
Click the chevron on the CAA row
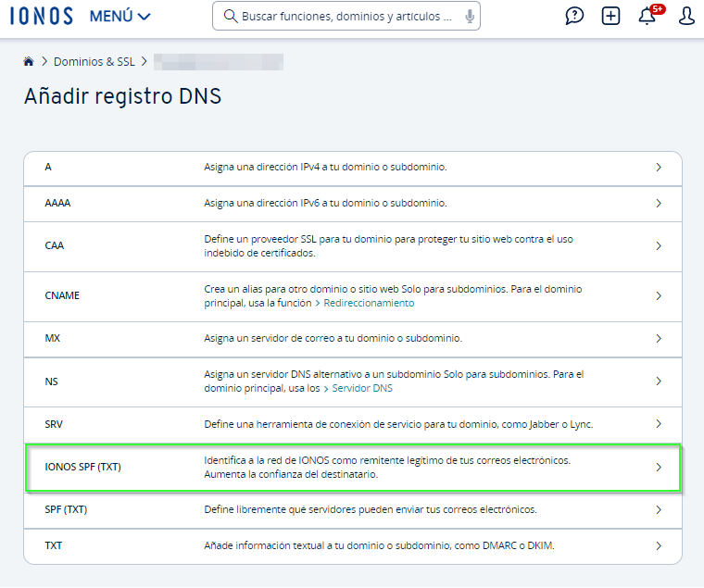659,246
